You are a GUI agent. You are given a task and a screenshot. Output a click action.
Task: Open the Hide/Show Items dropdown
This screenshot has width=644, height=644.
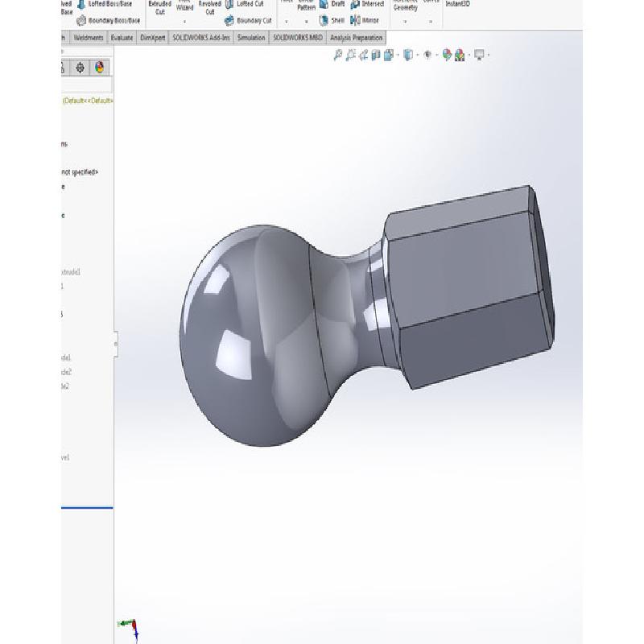click(x=435, y=55)
